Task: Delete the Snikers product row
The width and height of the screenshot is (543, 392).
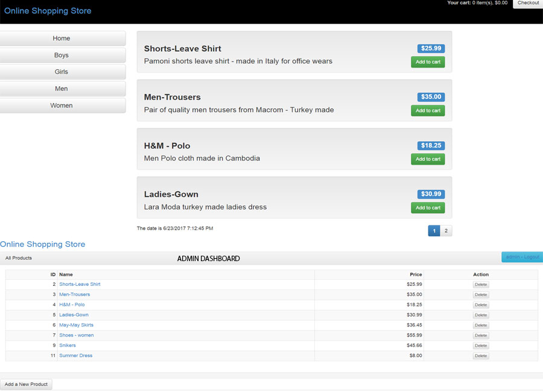Action: point(480,346)
